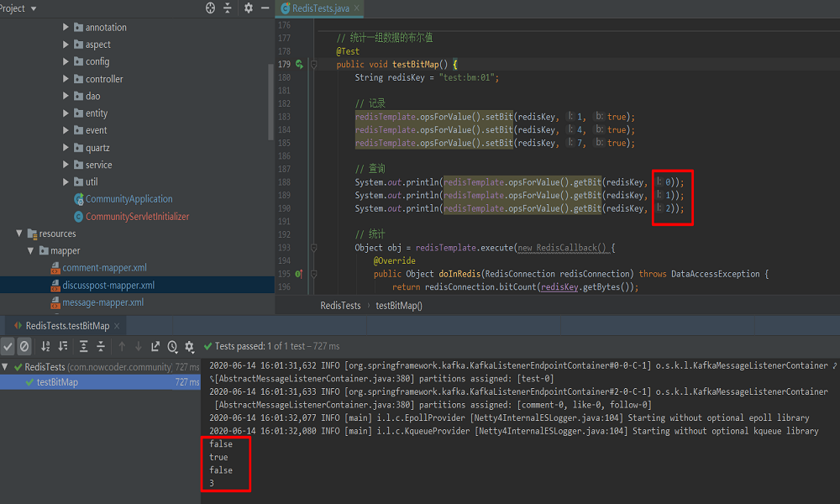Select the service folder

click(x=98, y=165)
